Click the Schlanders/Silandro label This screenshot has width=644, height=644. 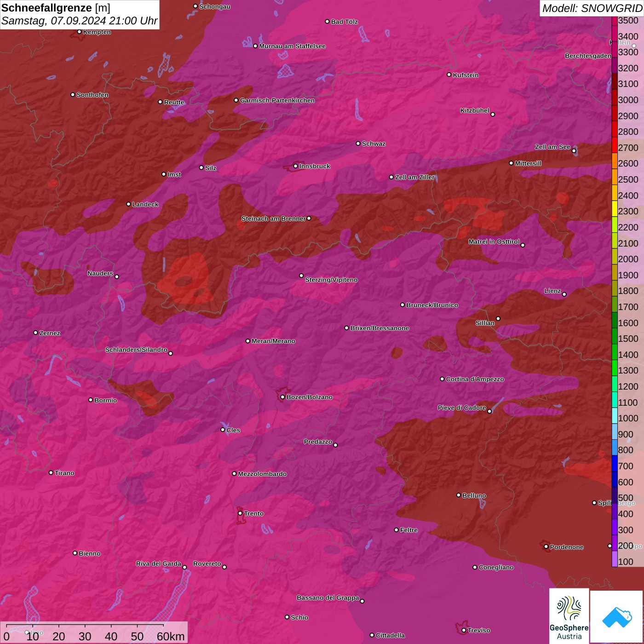pos(136,350)
